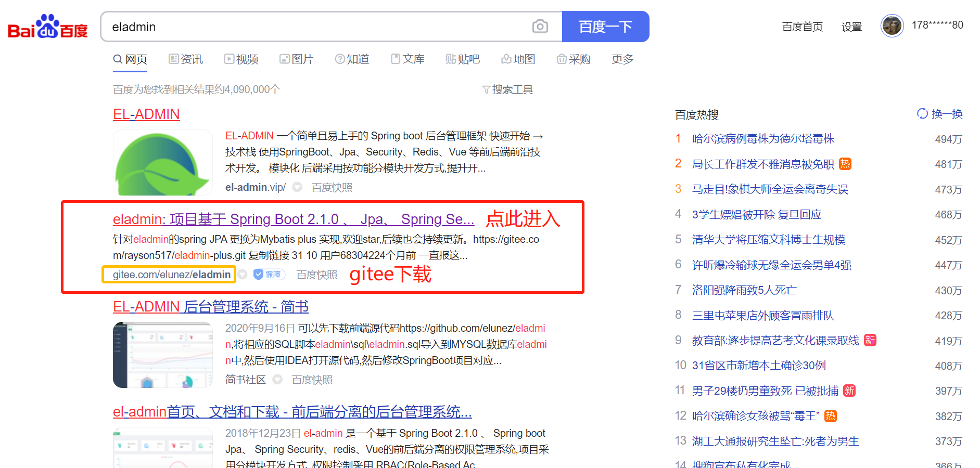Viewport: 980px width, 468px height.
Task: Open hot search 哈尔滨病例毒株为德尔塔毒株
Action: pyautogui.click(x=763, y=139)
